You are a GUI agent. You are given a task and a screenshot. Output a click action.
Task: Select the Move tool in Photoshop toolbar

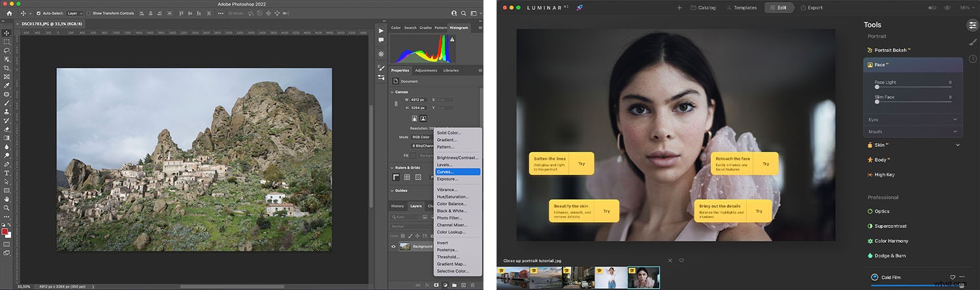(x=7, y=33)
